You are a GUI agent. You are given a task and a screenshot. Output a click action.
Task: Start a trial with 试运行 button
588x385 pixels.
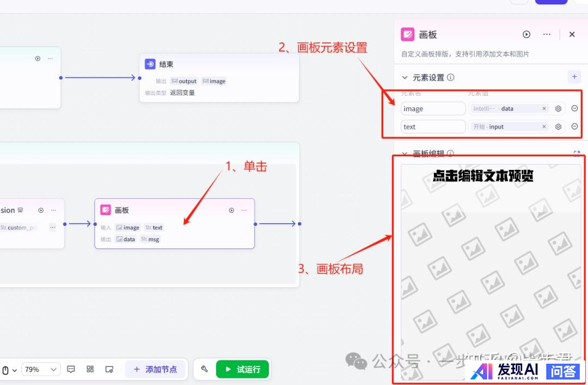[x=243, y=369]
